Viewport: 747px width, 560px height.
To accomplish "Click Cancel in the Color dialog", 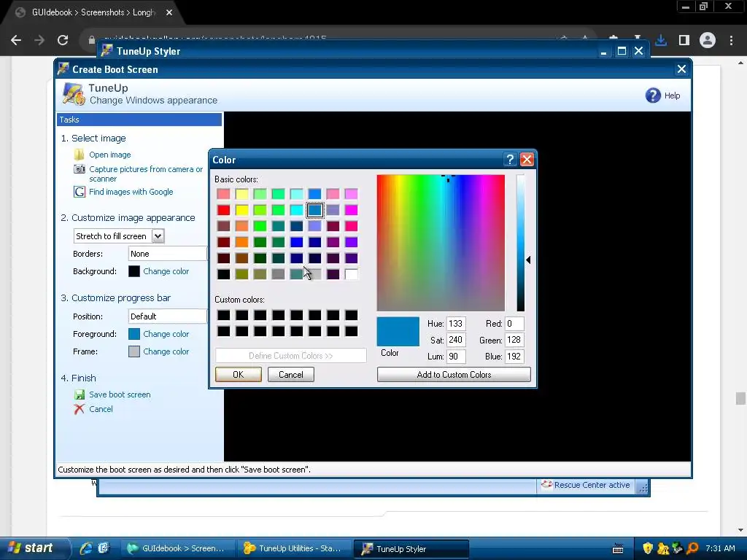I will pyautogui.click(x=290, y=374).
